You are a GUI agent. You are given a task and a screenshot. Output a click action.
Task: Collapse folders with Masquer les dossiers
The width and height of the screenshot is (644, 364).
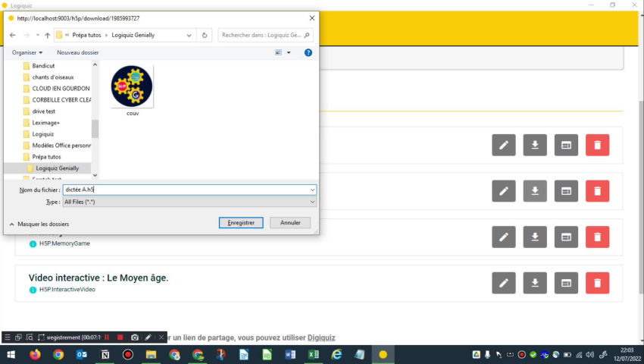(39, 224)
